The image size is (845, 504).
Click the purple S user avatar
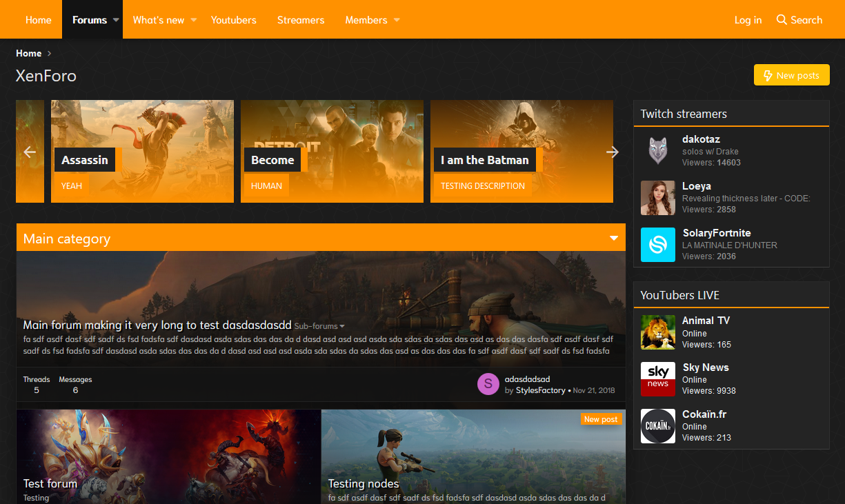(488, 384)
